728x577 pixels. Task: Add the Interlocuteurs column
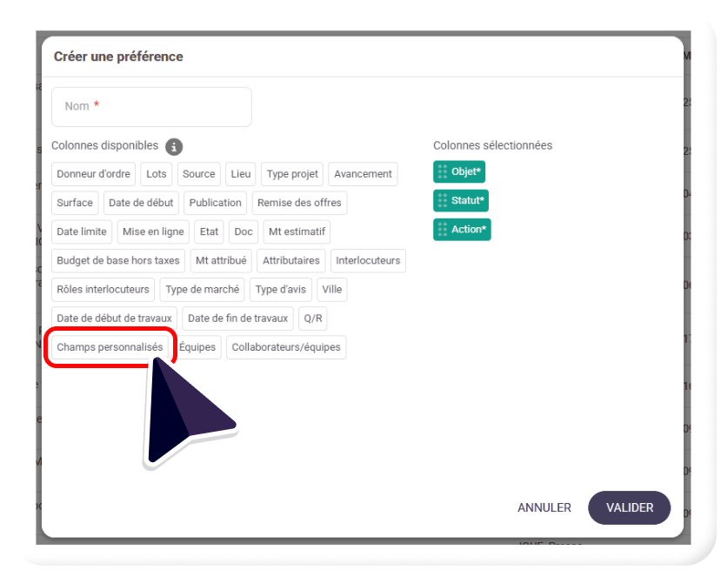point(368,260)
